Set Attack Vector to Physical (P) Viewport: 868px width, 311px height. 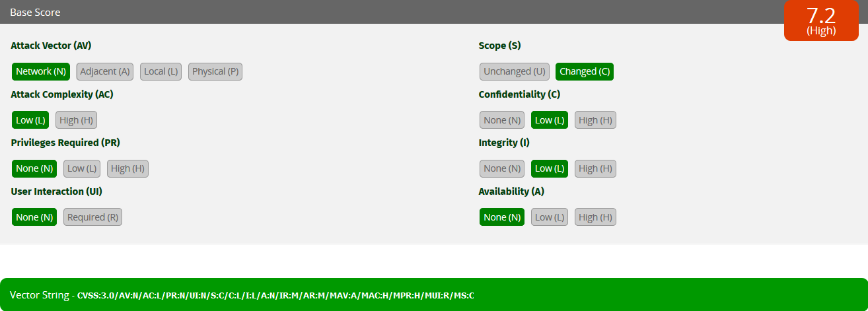tap(215, 71)
